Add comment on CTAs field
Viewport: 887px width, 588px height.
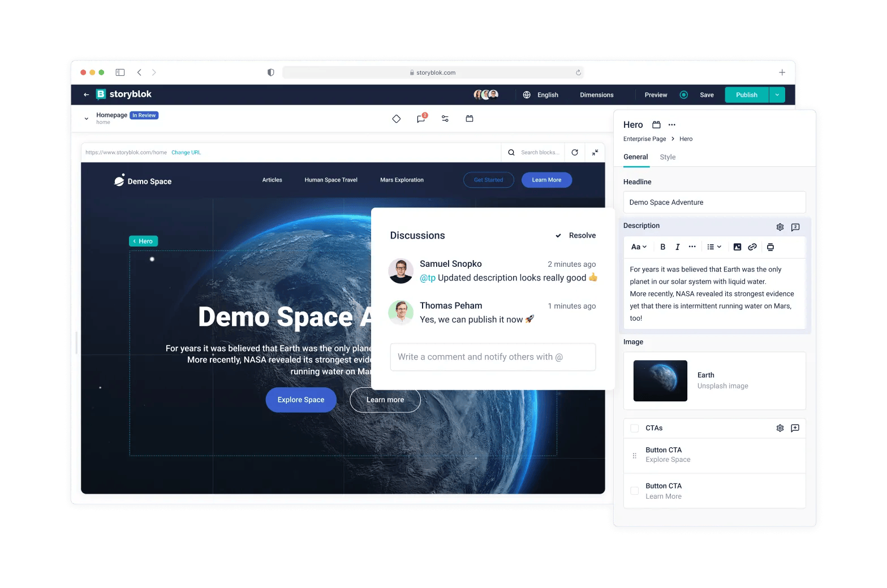point(795,428)
